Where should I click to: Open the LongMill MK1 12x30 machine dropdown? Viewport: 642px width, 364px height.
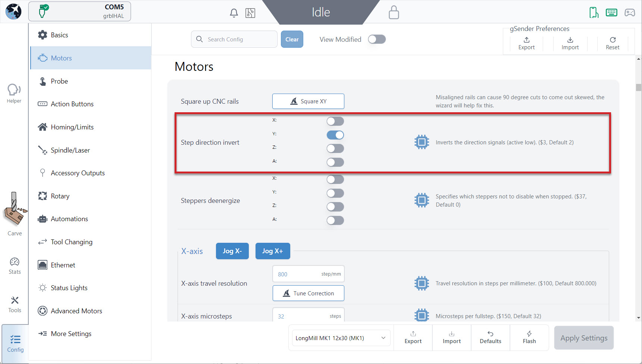point(341,338)
